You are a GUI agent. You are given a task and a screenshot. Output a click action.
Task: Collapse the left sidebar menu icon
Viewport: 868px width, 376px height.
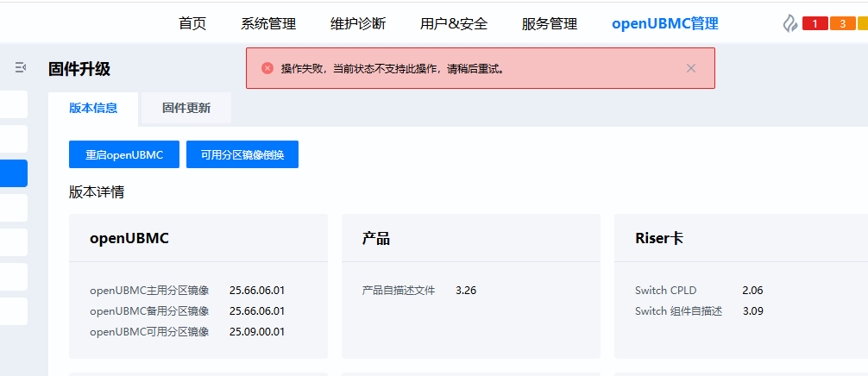21,67
